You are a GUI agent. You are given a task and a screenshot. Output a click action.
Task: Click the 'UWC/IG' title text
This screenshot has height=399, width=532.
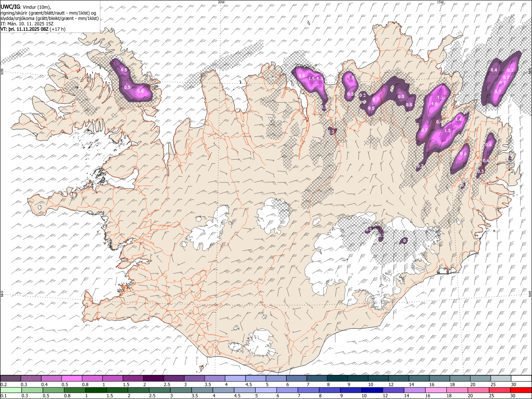pyautogui.click(x=10, y=7)
